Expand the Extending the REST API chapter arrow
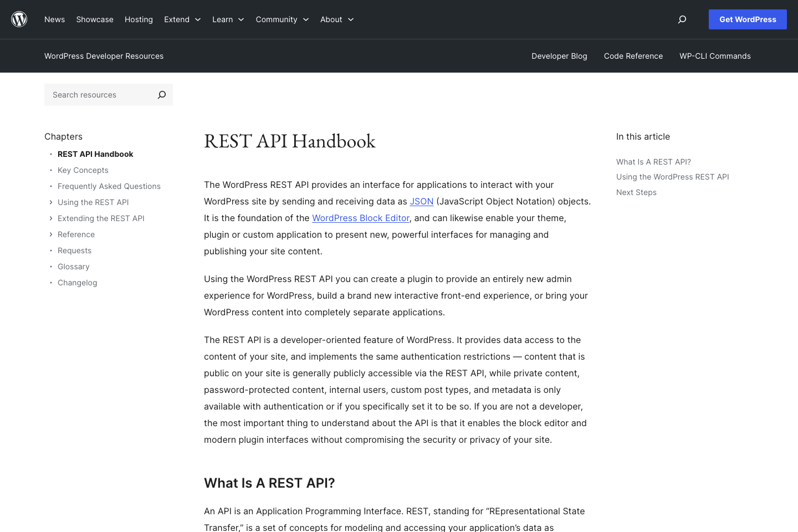Image resolution: width=798 pixels, height=532 pixels. click(51, 218)
